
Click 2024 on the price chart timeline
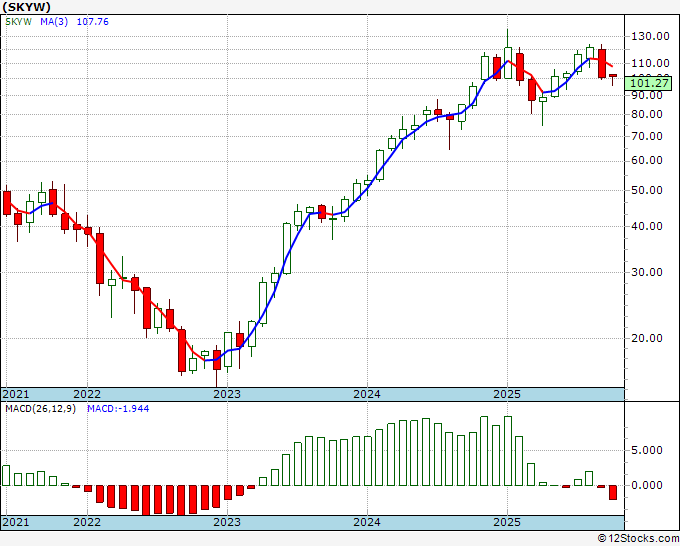coord(367,394)
